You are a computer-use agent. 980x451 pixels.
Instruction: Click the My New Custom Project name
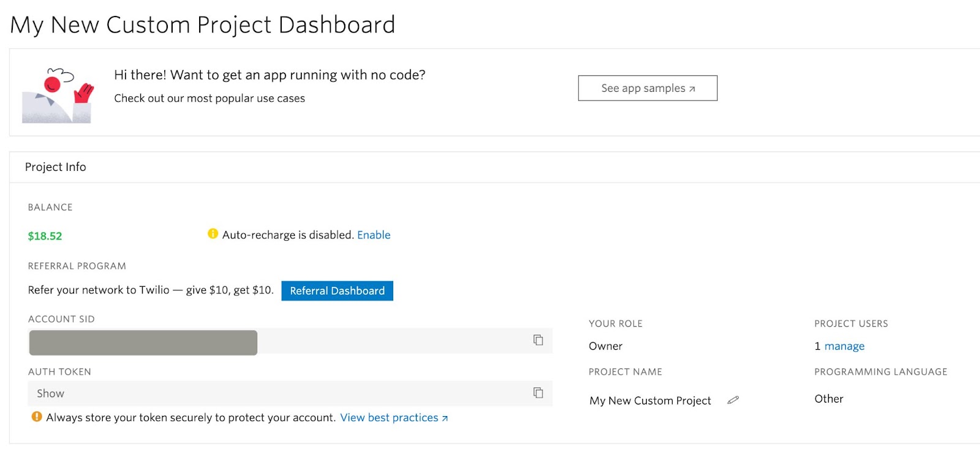pyautogui.click(x=650, y=401)
